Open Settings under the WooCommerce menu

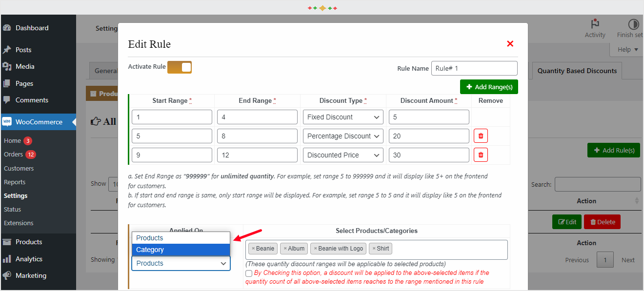pos(17,195)
